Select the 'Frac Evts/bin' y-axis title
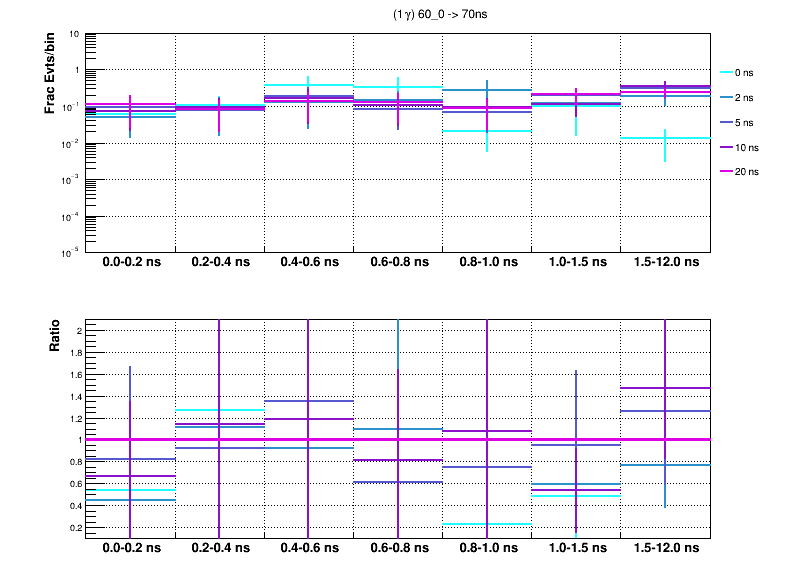This screenshot has height=572, width=796. [50, 72]
